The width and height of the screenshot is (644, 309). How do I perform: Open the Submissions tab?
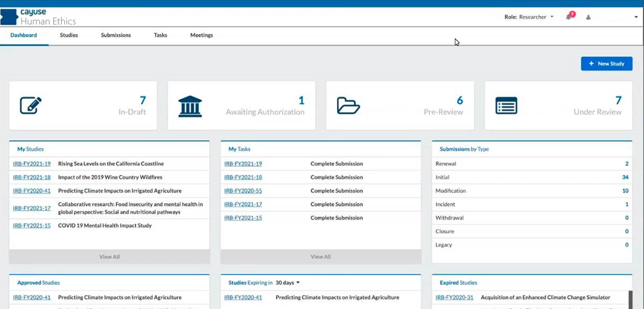pyautogui.click(x=116, y=35)
